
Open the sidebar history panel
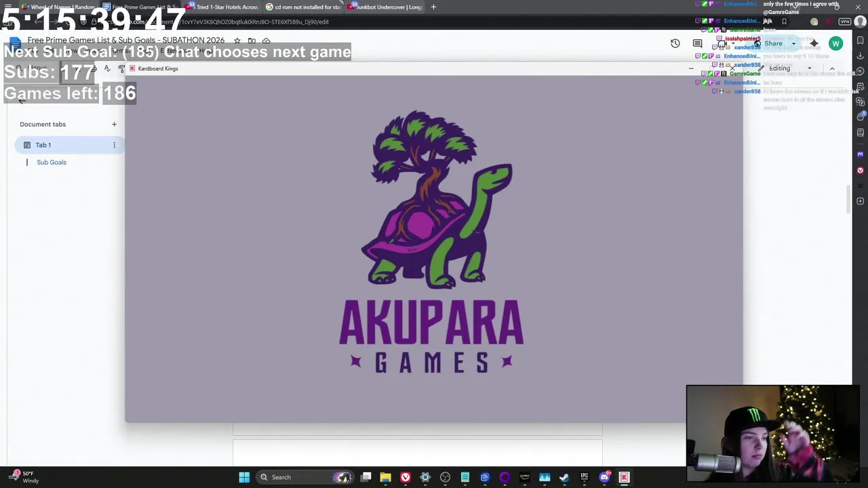click(x=860, y=70)
